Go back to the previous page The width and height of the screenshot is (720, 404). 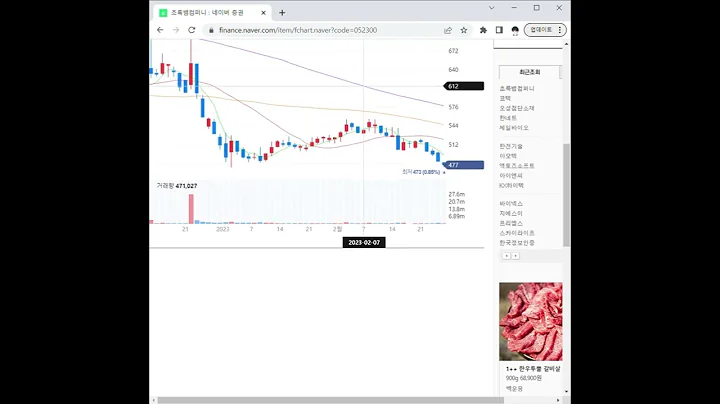coord(160,30)
